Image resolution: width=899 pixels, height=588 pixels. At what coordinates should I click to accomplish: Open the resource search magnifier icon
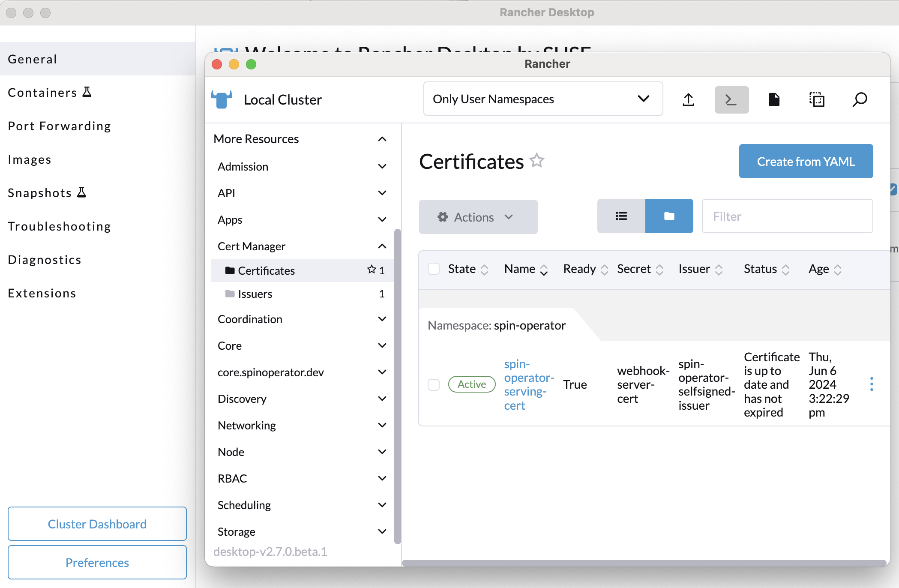[860, 99]
